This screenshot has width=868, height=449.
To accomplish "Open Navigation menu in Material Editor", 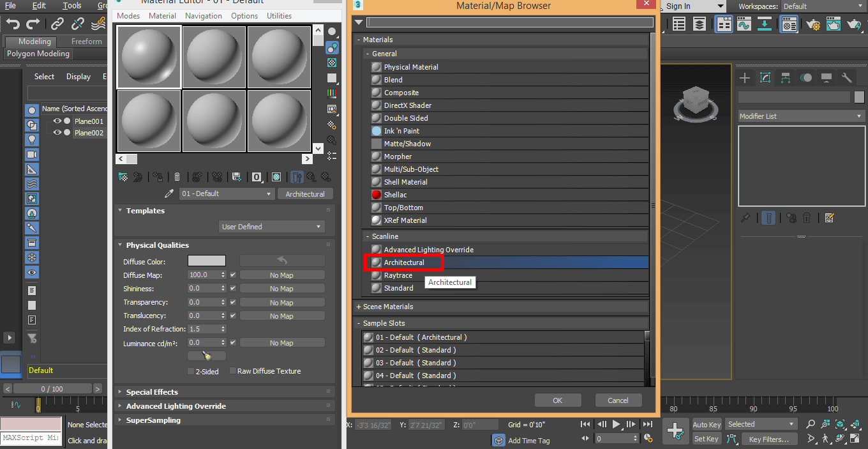I will pyautogui.click(x=204, y=16).
